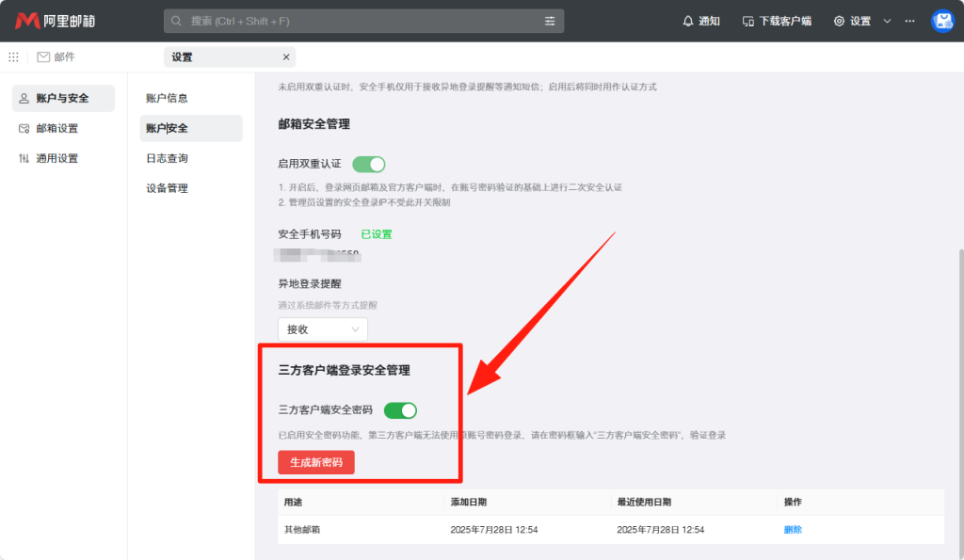Select 通用设置 in left sidebar
Viewport: 964px width, 560px height.
(56, 158)
